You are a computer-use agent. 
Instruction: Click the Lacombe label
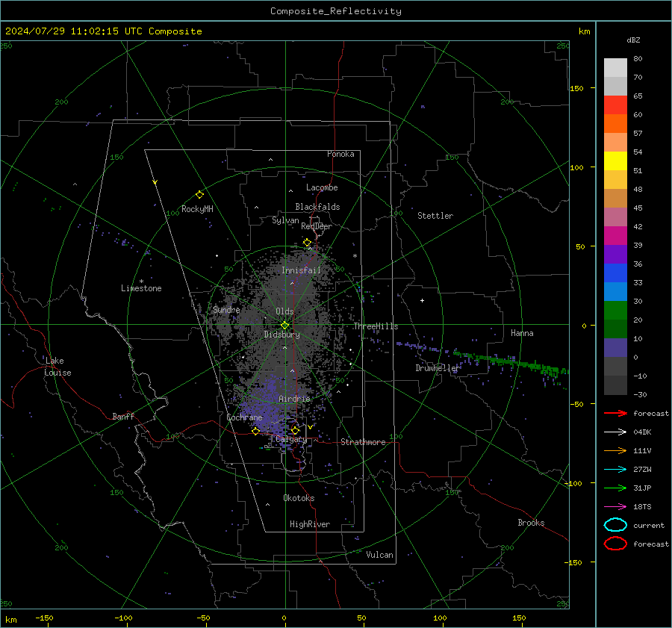tap(322, 187)
